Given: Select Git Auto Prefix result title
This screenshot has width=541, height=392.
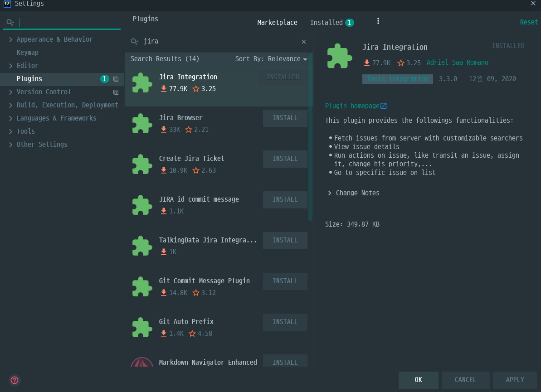Looking at the screenshot, I should pos(186,322).
